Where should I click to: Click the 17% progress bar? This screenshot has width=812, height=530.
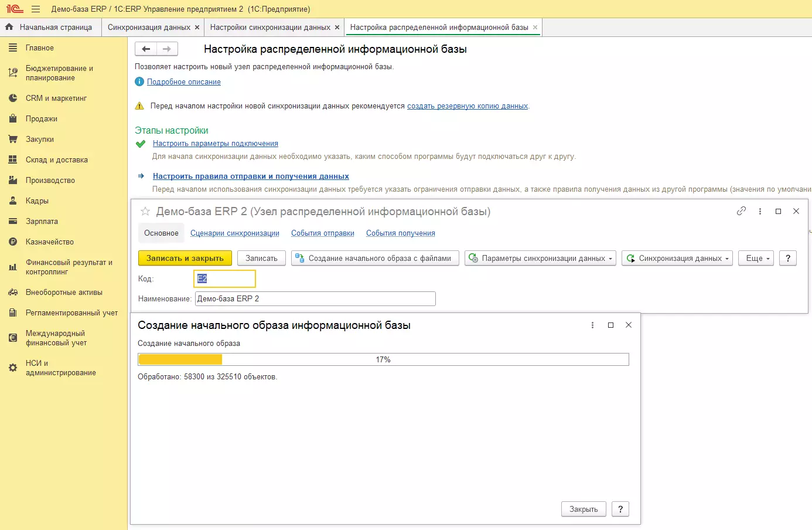click(383, 359)
